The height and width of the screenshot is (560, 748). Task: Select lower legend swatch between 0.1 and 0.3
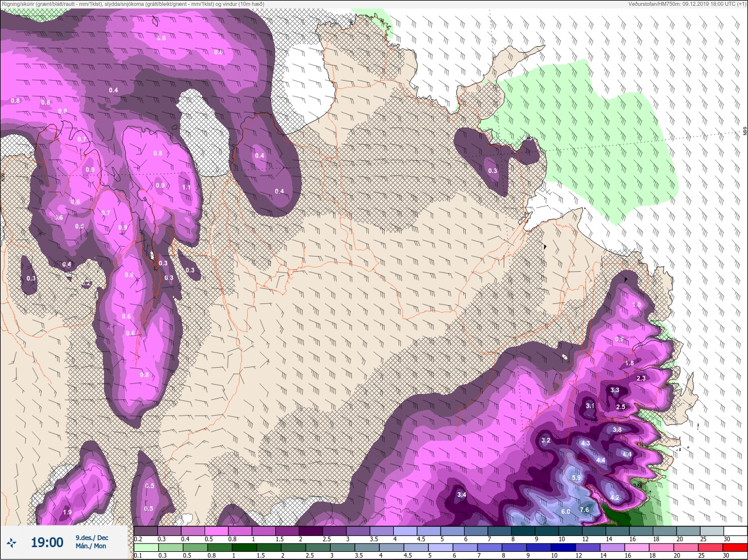coord(146,548)
